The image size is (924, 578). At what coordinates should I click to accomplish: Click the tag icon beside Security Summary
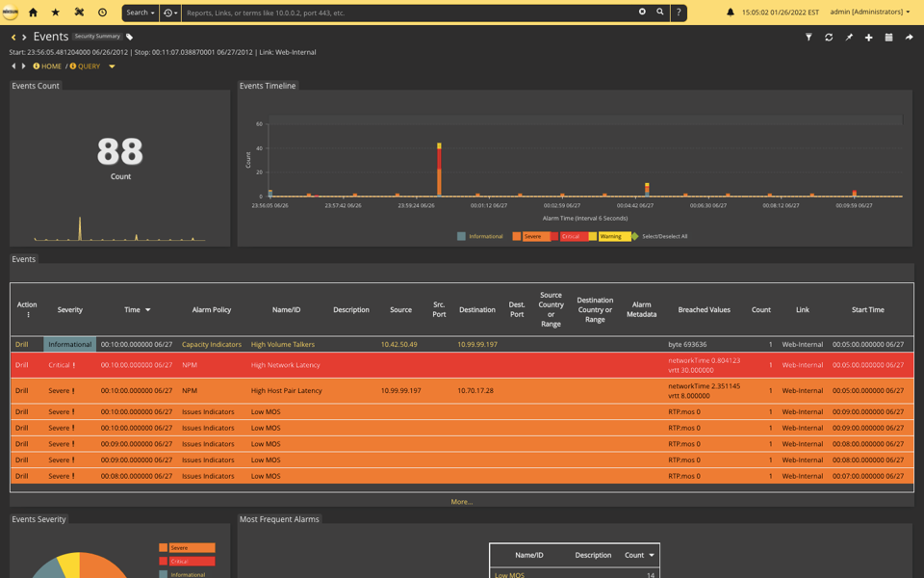coord(130,38)
